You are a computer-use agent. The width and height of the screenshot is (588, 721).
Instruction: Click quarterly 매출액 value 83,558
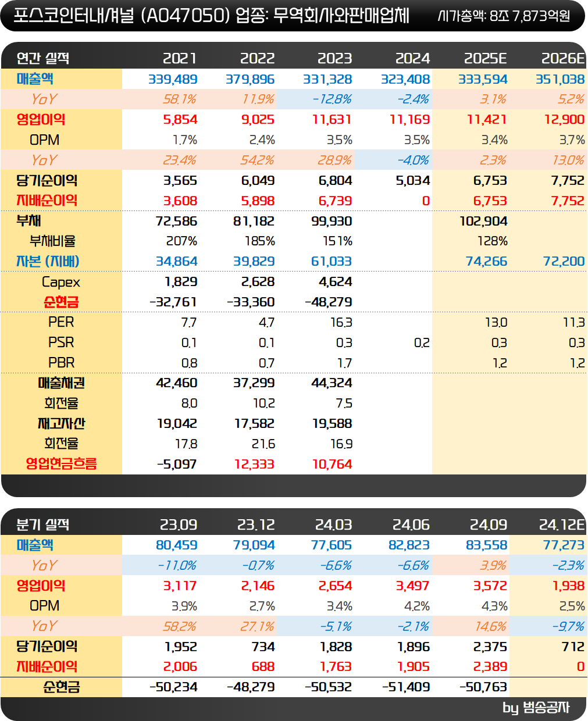click(487, 545)
